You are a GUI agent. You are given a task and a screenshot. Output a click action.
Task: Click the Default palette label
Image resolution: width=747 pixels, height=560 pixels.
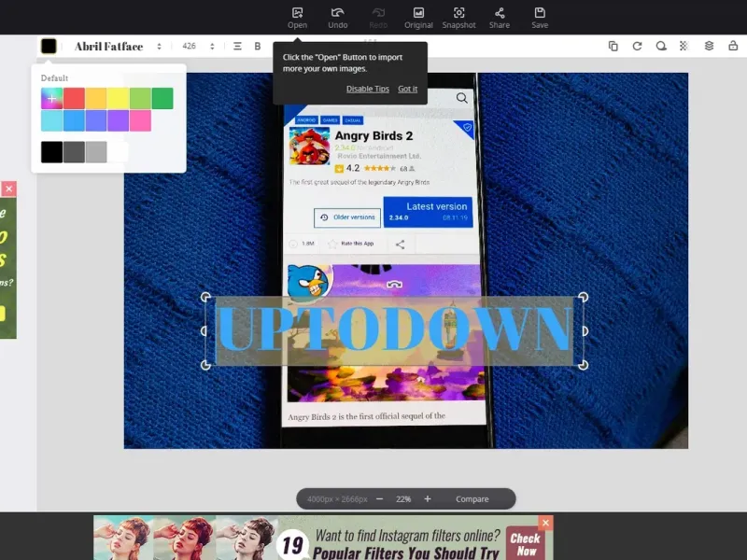click(x=54, y=78)
